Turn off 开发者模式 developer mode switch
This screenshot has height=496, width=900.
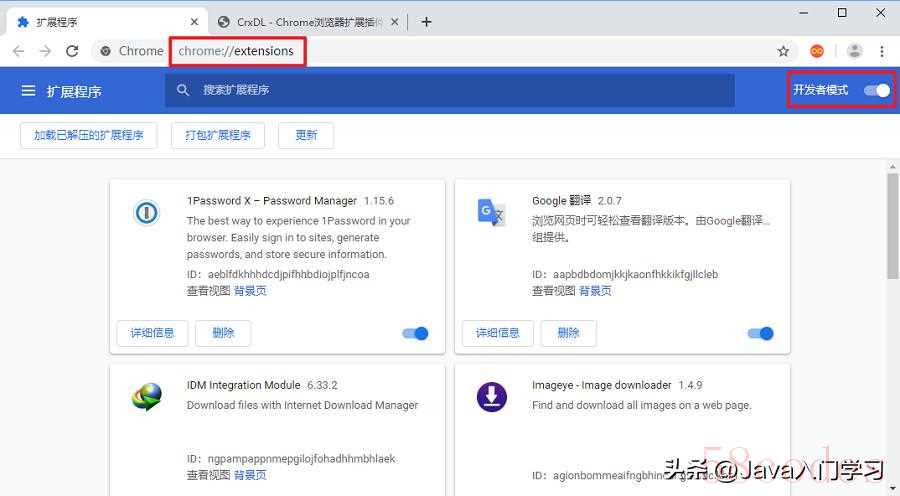[877, 90]
